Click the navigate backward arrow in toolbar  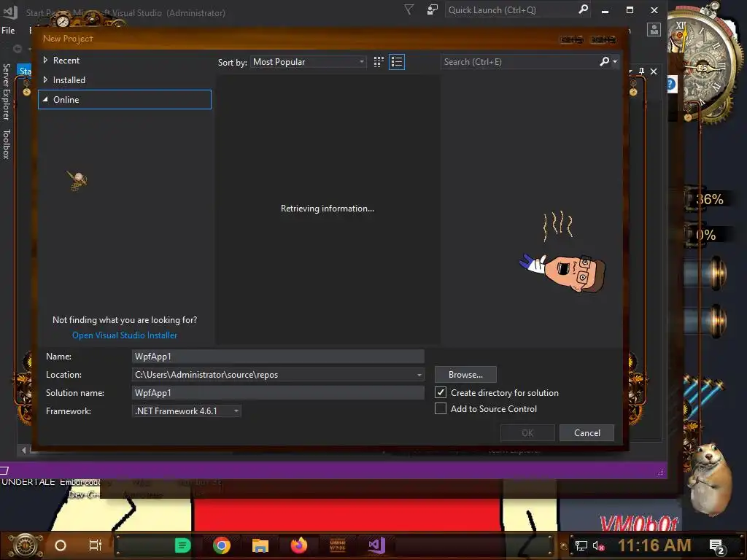(x=18, y=48)
